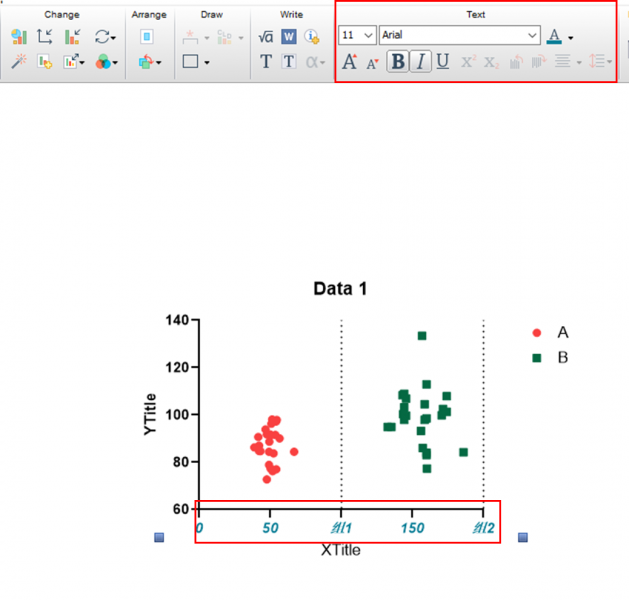Viewport: 629px width, 600px height.
Task: Toggle subscript X₂ formatting
Action: click(491, 63)
